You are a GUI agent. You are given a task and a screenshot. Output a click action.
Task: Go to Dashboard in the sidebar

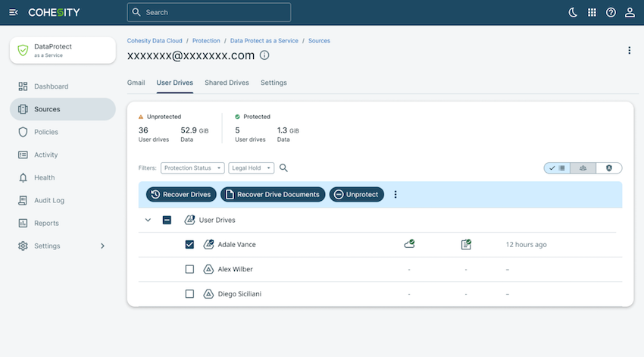point(63,86)
